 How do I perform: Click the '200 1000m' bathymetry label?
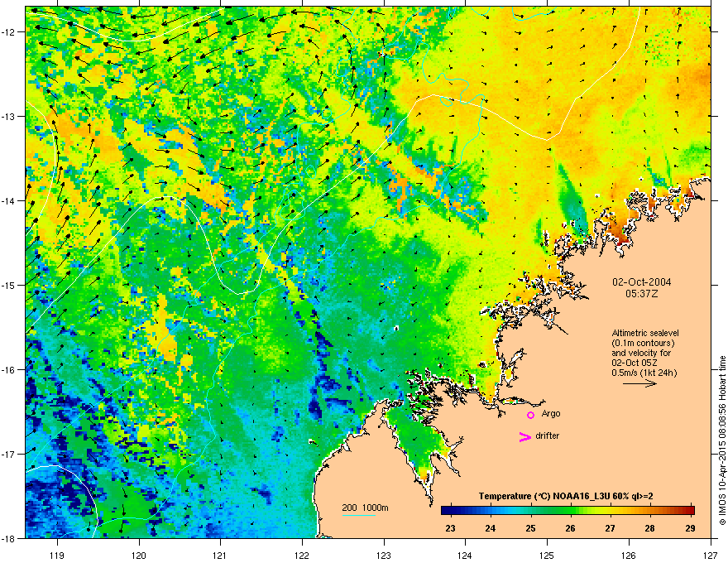click(365, 508)
